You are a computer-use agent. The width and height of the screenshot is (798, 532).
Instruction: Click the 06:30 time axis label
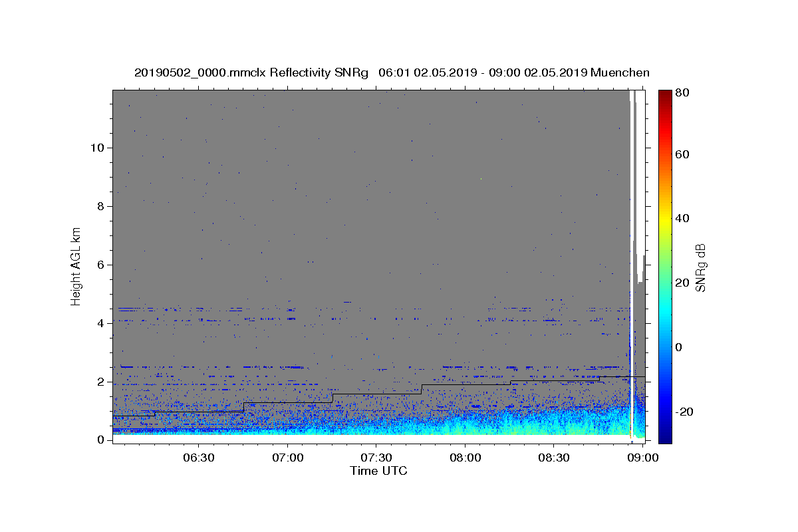pos(199,458)
